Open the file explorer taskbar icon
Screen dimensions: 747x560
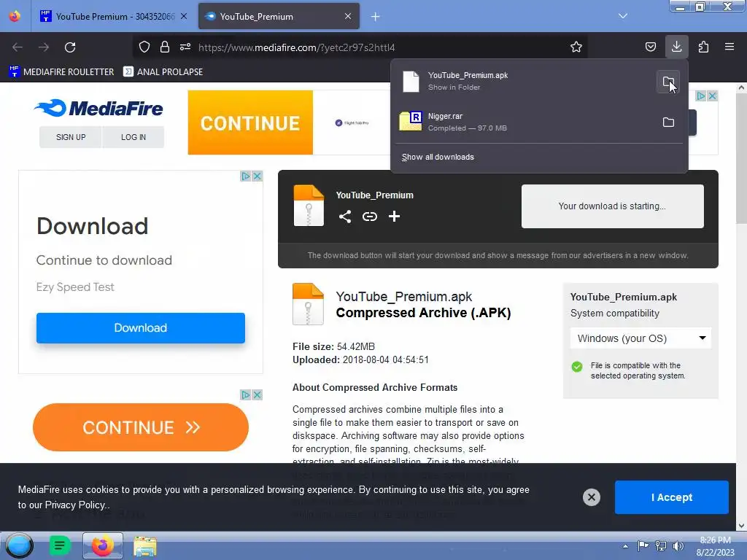[145, 545]
